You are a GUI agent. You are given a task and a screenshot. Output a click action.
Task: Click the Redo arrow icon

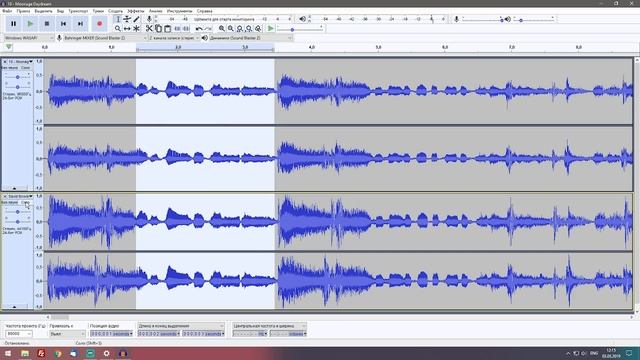tap(208, 29)
